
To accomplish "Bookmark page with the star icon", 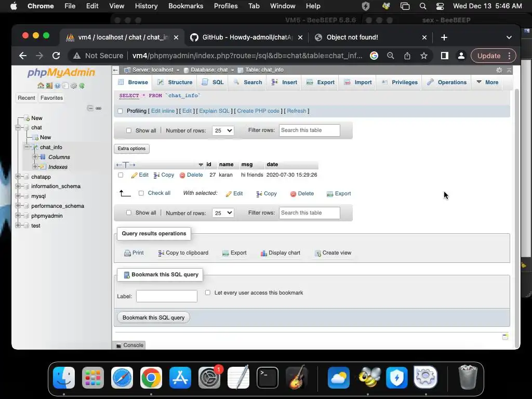I will click(424, 56).
